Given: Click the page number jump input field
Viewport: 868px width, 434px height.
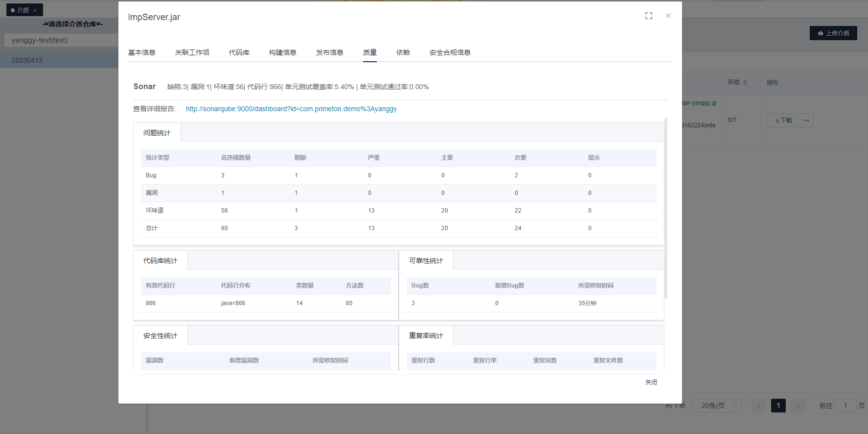Looking at the screenshot, I should click(845, 406).
